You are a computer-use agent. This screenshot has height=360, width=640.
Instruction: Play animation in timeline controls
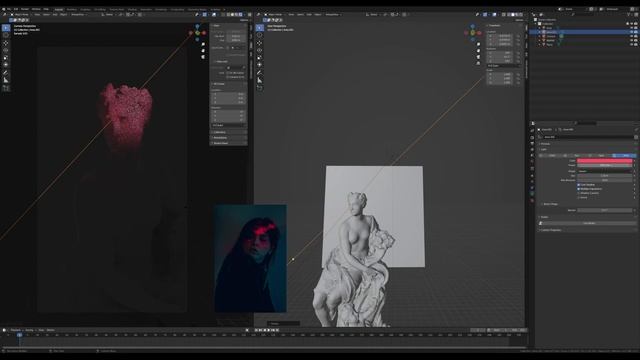[270, 330]
